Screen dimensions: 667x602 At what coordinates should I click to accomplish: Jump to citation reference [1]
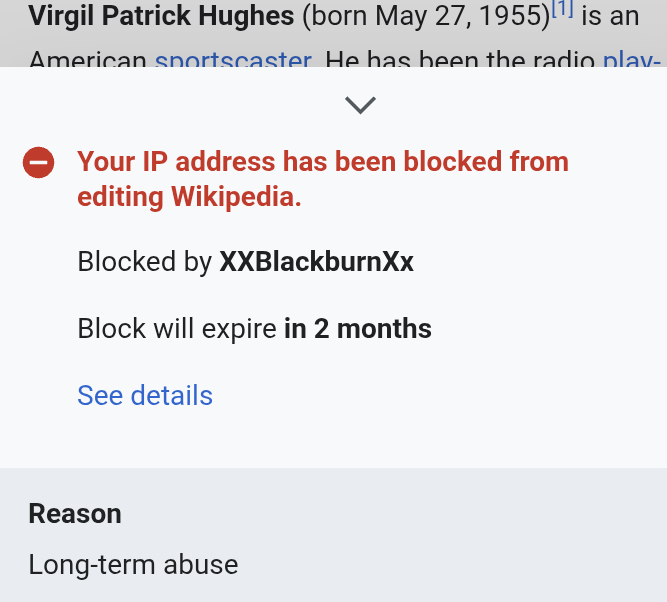(x=562, y=10)
